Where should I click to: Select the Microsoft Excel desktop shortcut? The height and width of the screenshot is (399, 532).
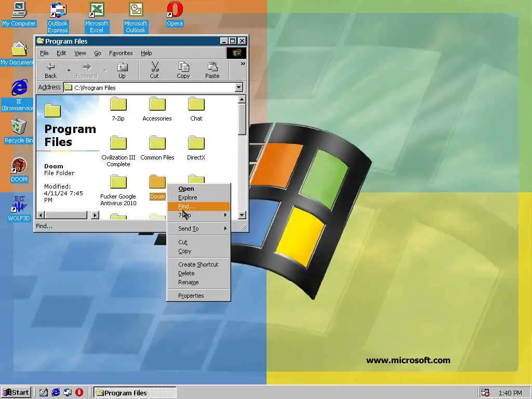pyautogui.click(x=97, y=17)
